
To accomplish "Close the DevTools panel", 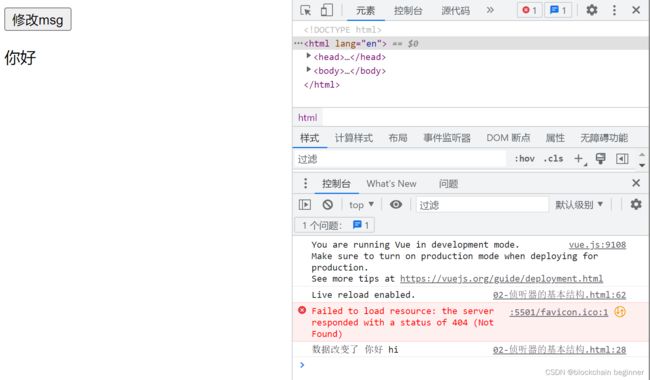I will pos(636,10).
